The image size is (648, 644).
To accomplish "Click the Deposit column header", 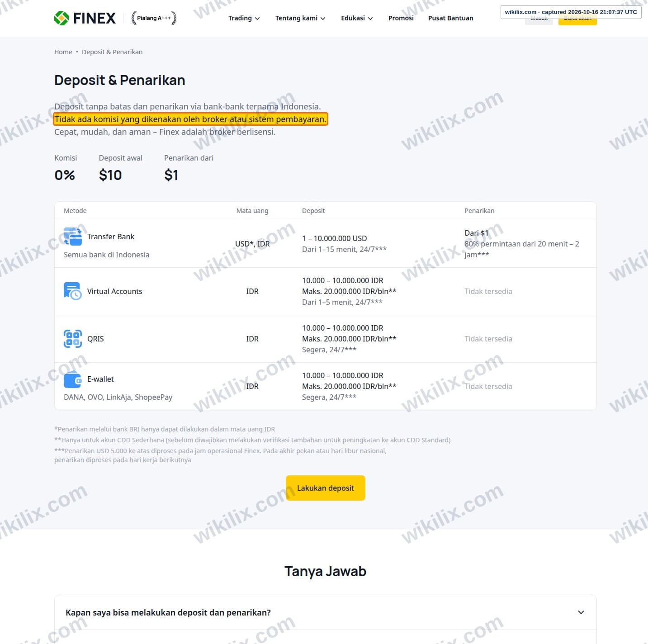I will click(x=313, y=211).
